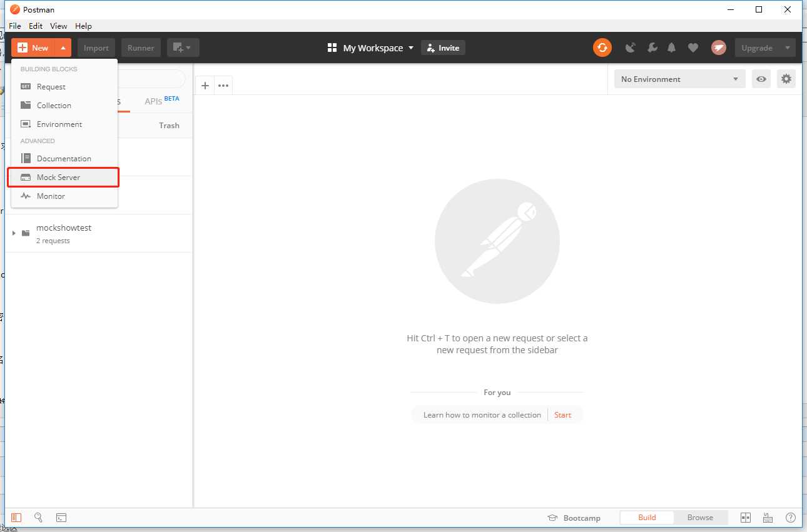Select the mockshowtest collection row
This screenshot has width=807, height=532.
point(99,233)
